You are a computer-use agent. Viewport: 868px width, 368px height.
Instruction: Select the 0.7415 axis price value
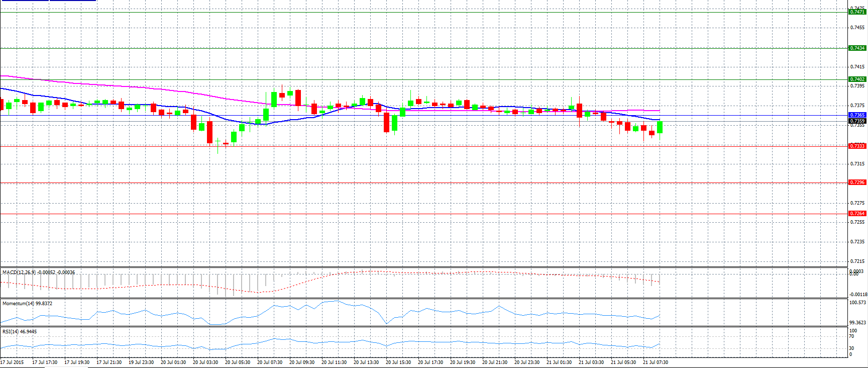click(857, 67)
